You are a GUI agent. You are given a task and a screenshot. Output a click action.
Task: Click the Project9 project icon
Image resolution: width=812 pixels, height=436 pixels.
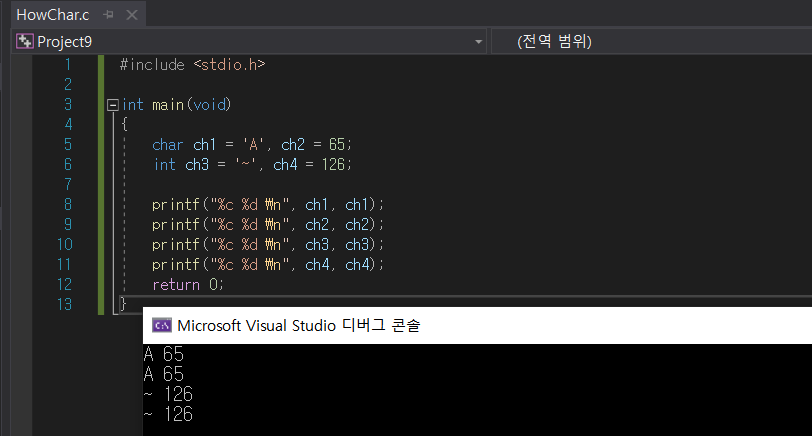(24, 41)
